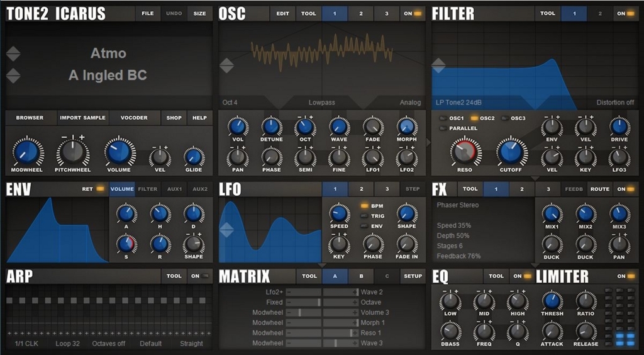Click the OSC DETUNE knob
Screen dimensions: 644x355
[272, 127]
